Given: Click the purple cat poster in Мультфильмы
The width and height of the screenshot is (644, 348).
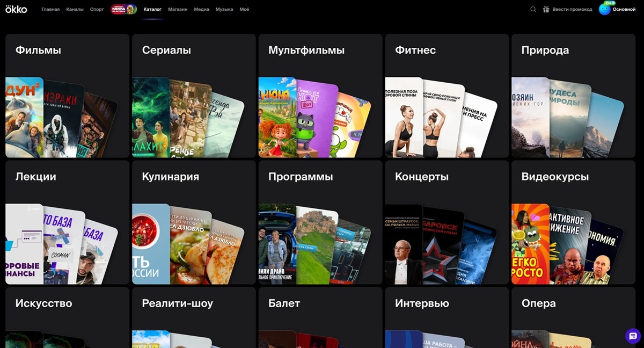Looking at the screenshot, I should coord(317,119).
